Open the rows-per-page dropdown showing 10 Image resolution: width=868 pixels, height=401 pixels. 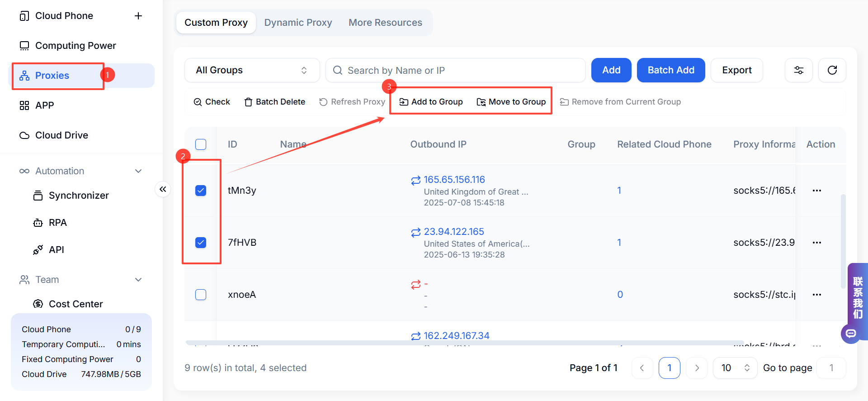pos(735,368)
